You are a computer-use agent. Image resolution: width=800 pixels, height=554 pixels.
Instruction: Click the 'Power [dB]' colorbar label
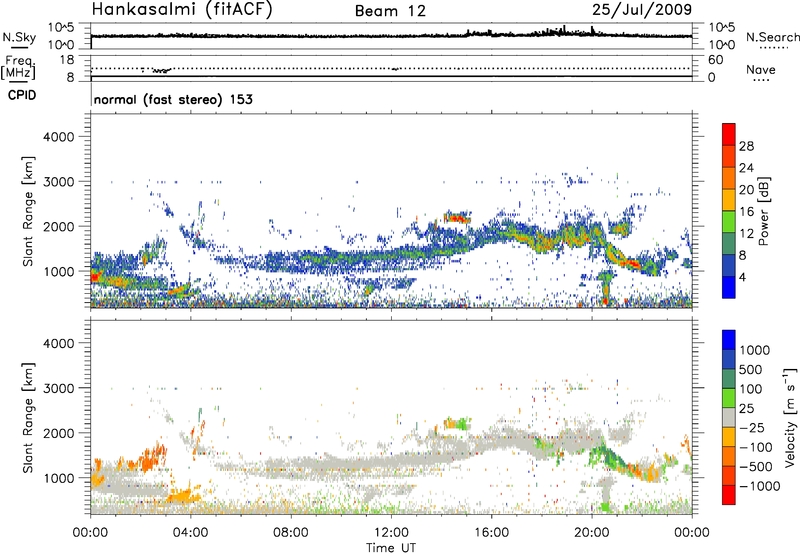pos(763,211)
